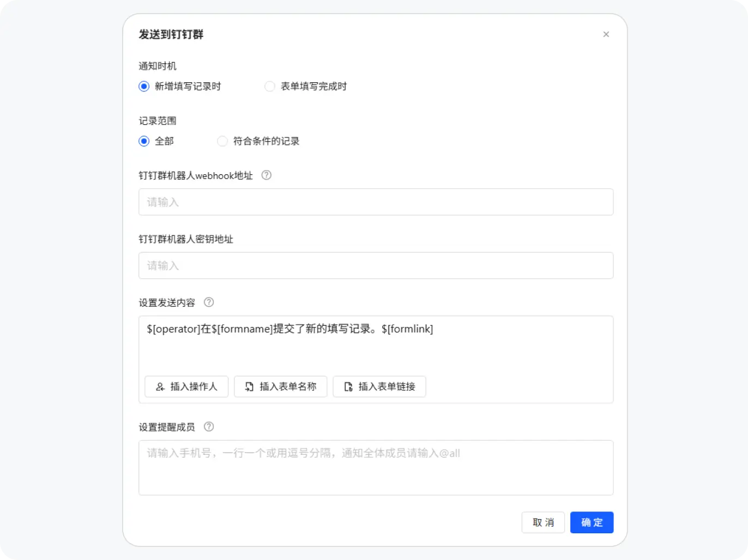Image resolution: width=748 pixels, height=560 pixels.
Task: Click 插入操作人 button
Action: click(186, 387)
